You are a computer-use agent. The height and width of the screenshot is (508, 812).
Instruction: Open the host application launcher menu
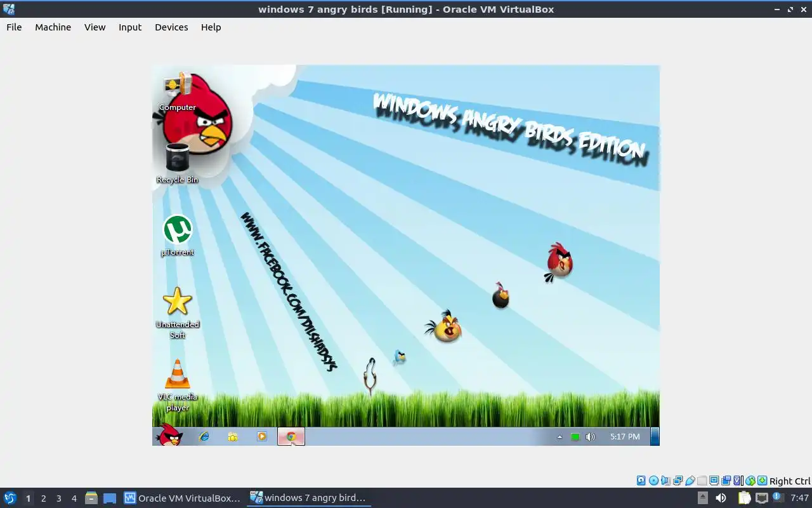pyautogui.click(x=10, y=498)
